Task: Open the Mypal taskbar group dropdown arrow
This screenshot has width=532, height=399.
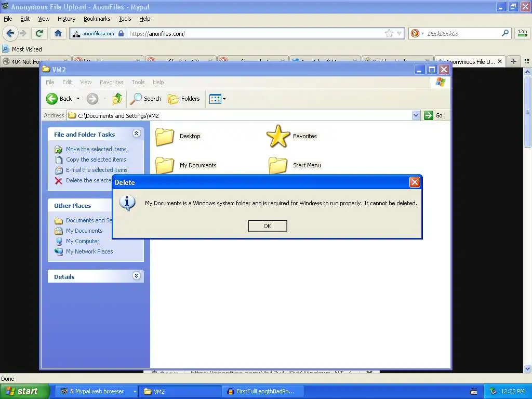Action: [135, 391]
